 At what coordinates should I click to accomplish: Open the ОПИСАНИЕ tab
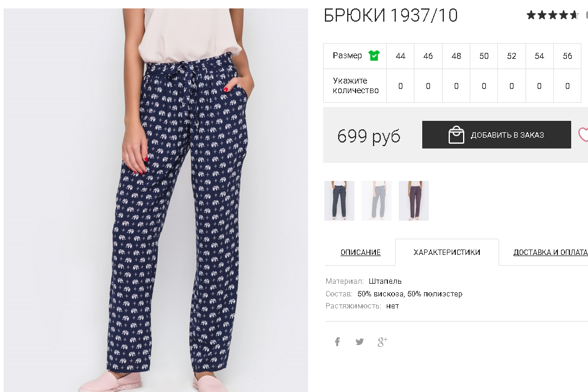click(360, 253)
